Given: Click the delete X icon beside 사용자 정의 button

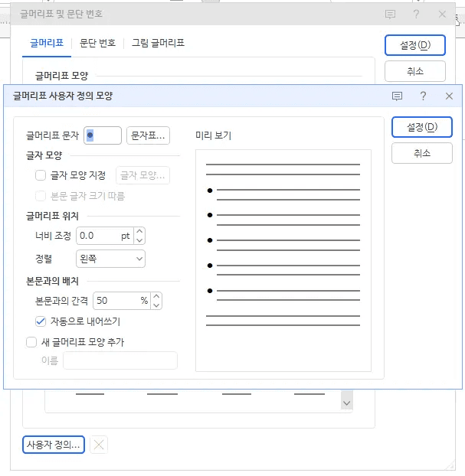Looking at the screenshot, I should tap(99, 445).
